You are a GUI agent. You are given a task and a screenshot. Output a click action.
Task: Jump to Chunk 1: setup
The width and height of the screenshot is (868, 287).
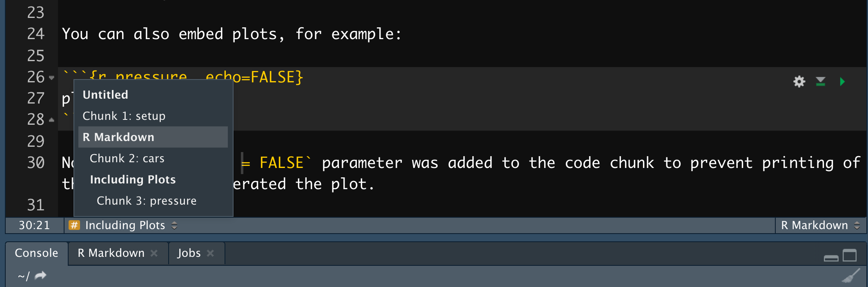[x=124, y=116]
